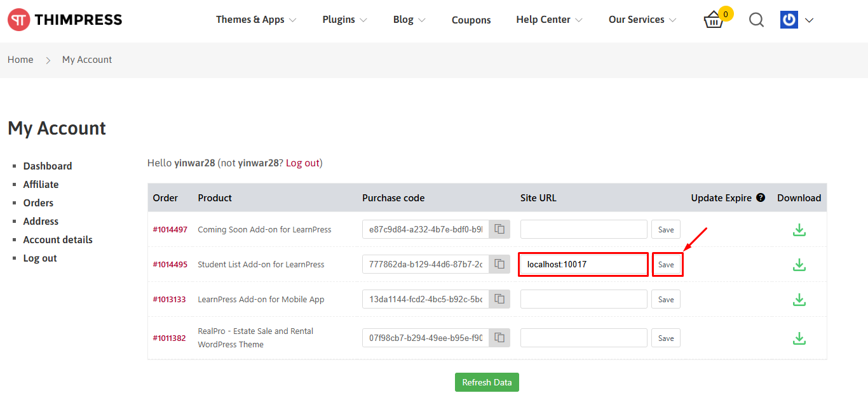
Task: Click the Update Expire column header
Action: click(x=721, y=198)
